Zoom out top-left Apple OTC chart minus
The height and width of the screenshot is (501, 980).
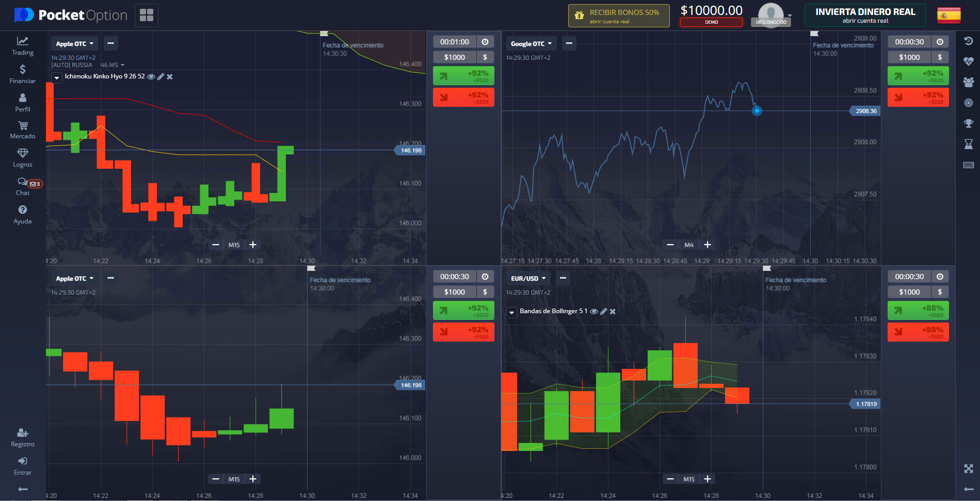(x=216, y=245)
